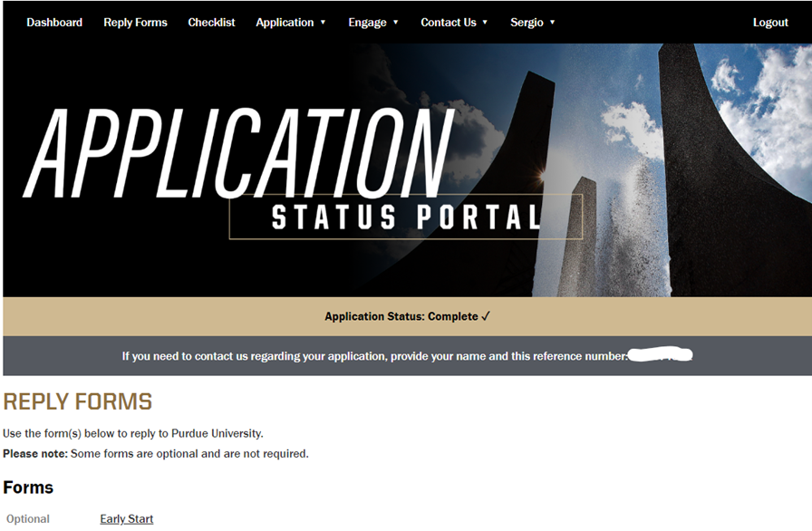View the Checklist page

tap(211, 22)
